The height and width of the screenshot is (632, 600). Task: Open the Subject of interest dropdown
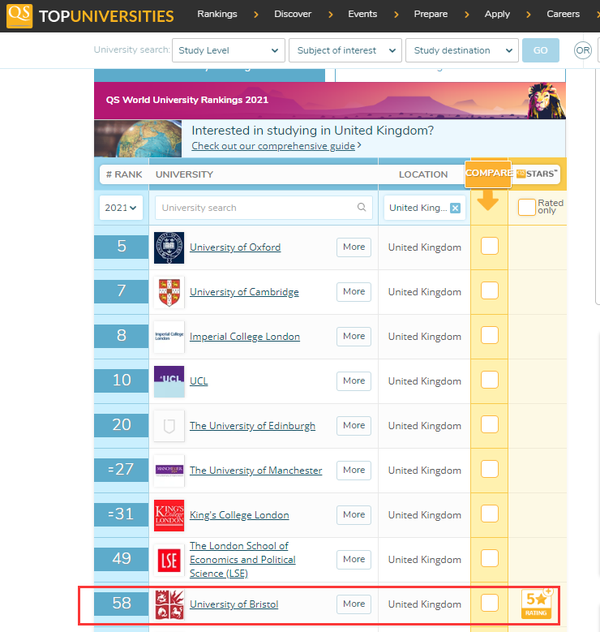[345, 50]
